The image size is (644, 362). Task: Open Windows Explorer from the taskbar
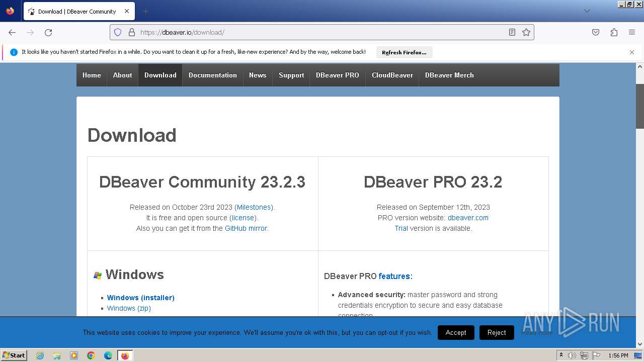[57, 355]
